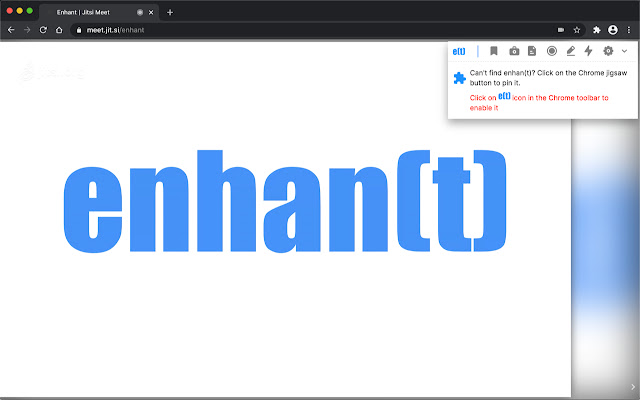This screenshot has width=640, height=400.
Task: Click the camera indicator in address bar
Action: point(559,30)
